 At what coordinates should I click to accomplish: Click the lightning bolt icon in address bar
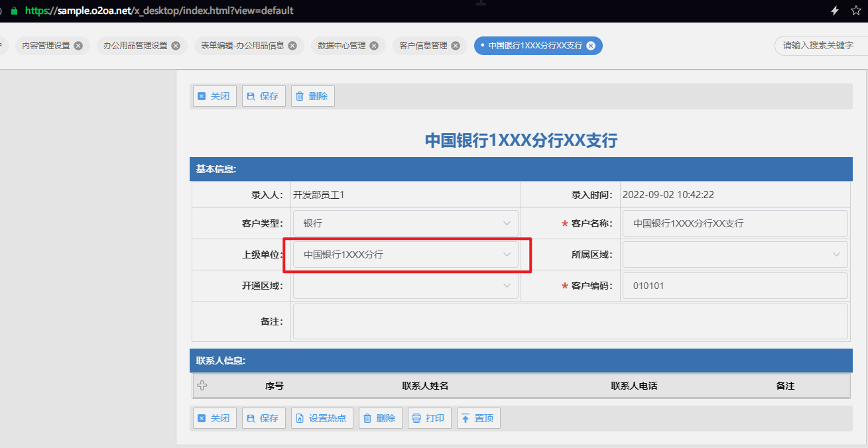pos(836,11)
